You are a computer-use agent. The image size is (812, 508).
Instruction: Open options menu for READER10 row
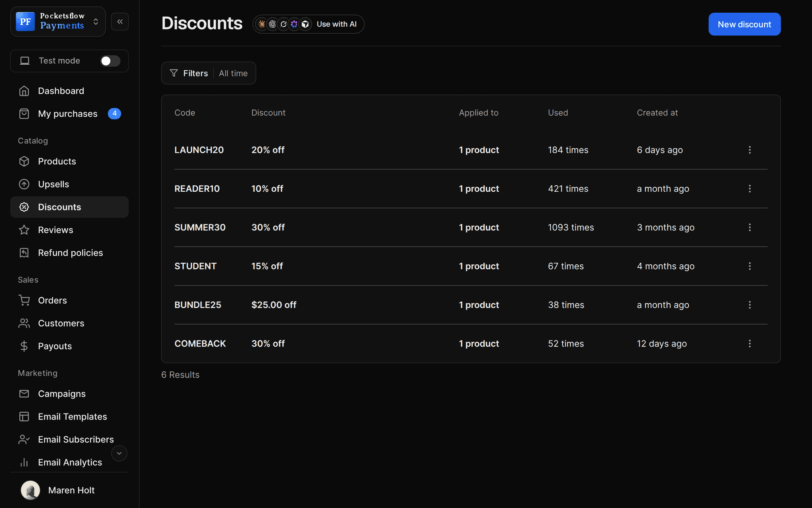click(x=749, y=189)
